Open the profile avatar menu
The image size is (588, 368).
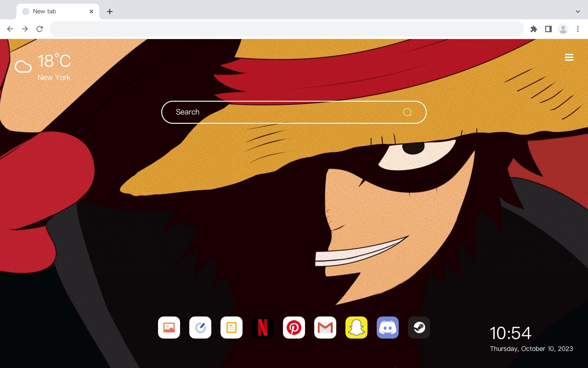click(x=563, y=29)
